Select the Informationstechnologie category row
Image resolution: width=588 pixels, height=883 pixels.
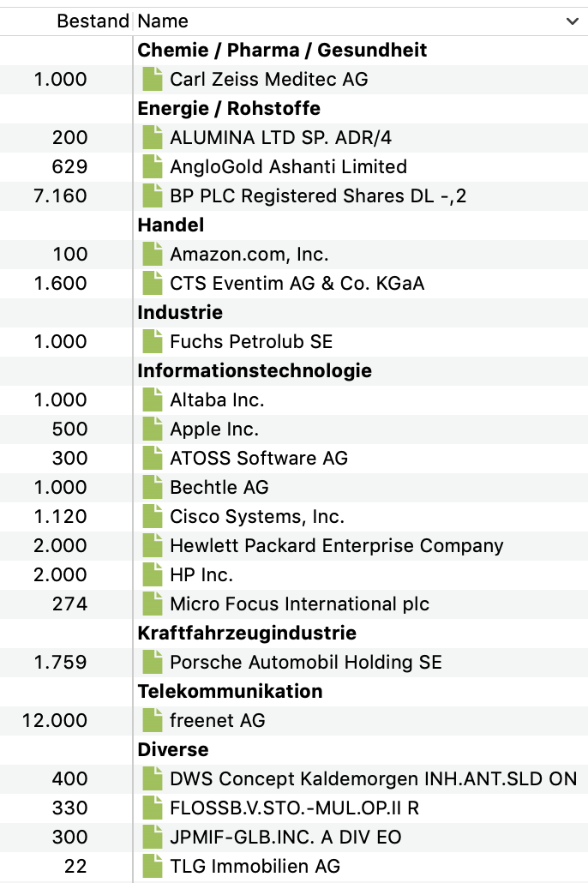[255, 371]
